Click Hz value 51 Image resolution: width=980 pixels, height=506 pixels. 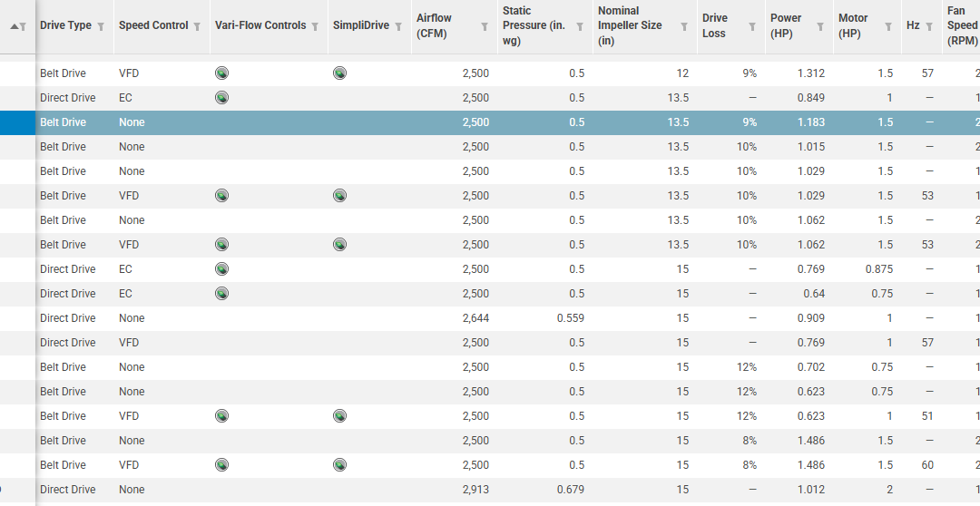(x=927, y=415)
